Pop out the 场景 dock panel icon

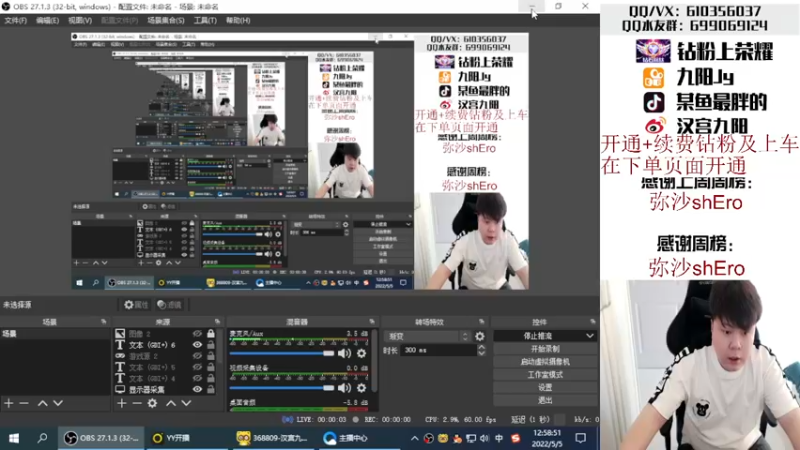pyautogui.click(x=104, y=321)
